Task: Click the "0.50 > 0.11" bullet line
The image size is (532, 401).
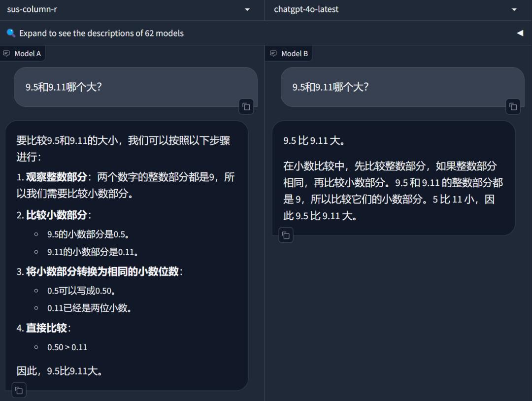Action: tap(67, 347)
